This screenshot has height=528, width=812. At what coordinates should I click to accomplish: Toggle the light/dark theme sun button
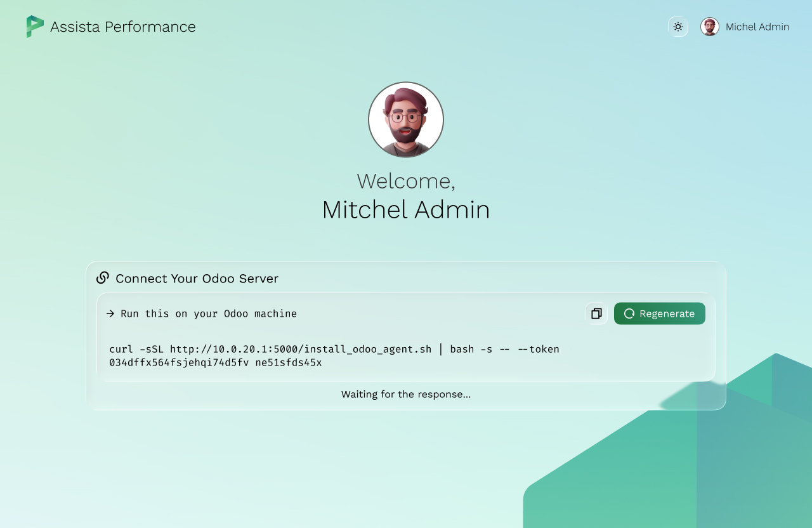(x=678, y=27)
